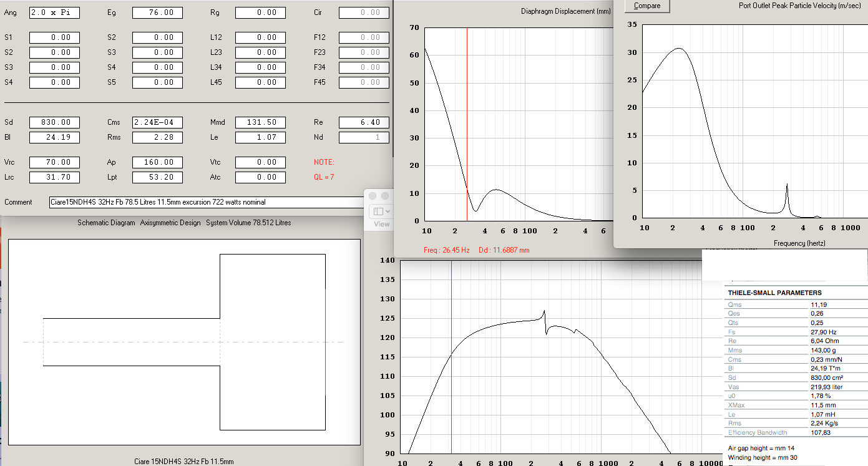Select the Qms value 11,19
This screenshot has width=868, height=466.
point(819,304)
